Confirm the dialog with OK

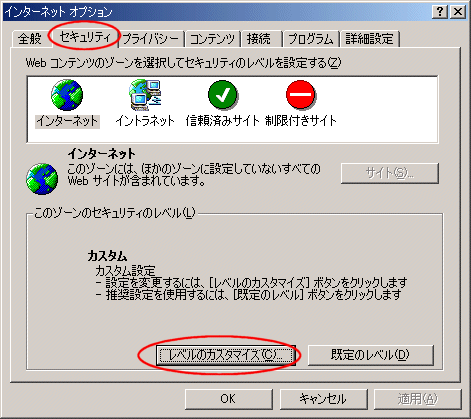click(229, 399)
